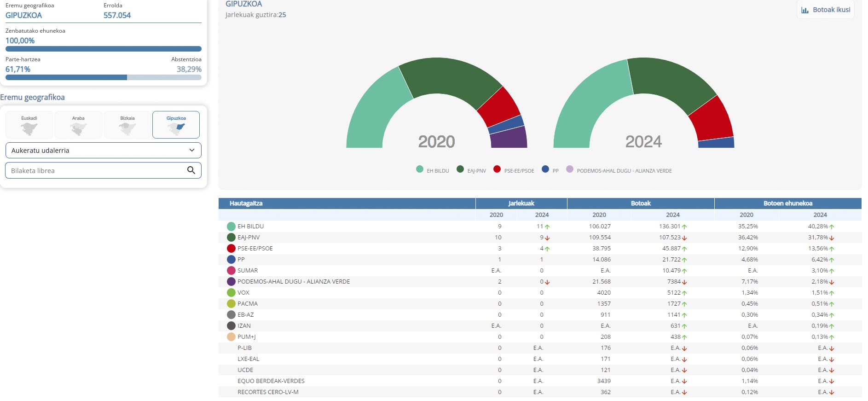Click the P-LIB row name
The height and width of the screenshot is (401, 868).
click(x=244, y=348)
